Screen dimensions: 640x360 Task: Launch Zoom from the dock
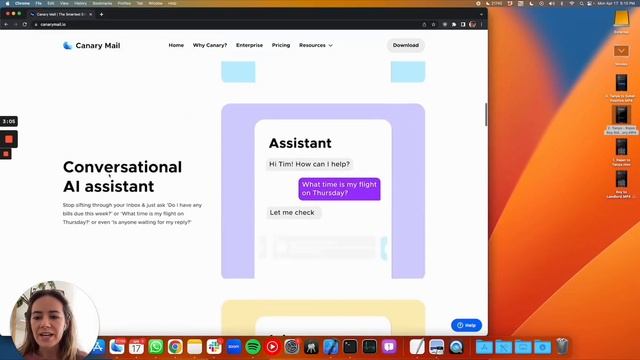click(233, 347)
